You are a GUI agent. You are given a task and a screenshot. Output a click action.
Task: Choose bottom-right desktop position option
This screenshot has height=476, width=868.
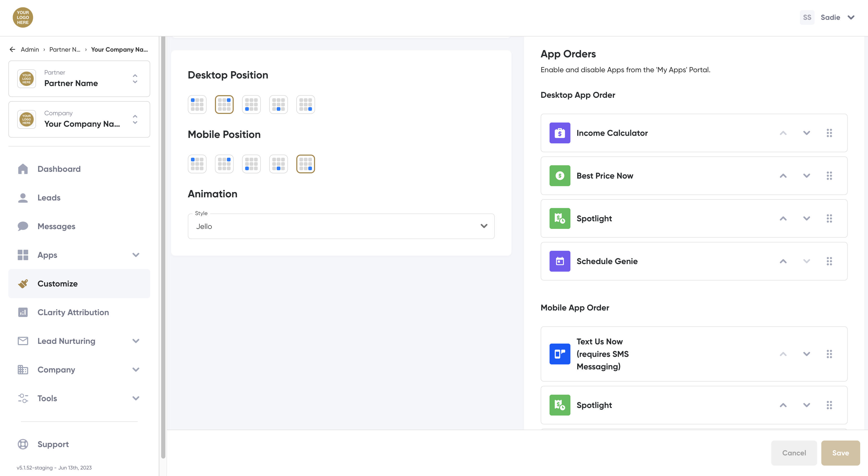305,105
